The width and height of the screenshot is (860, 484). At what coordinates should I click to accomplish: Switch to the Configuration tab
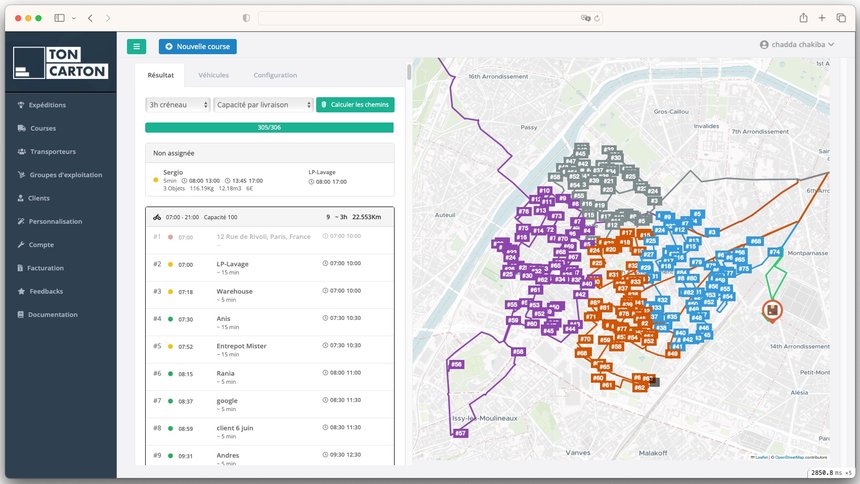coord(275,75)
